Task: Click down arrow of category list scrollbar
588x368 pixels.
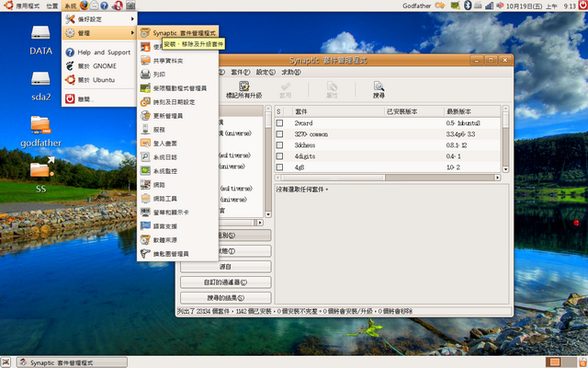Action: tap(268, 214)
